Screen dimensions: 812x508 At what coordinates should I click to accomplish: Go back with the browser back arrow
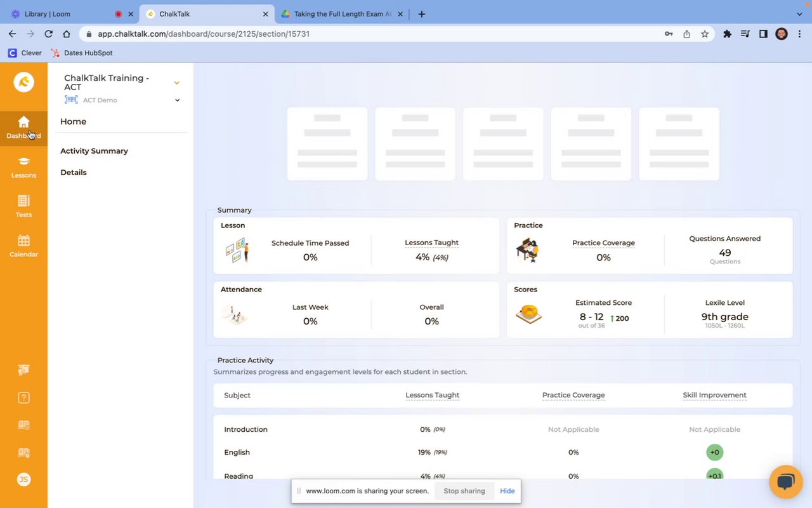coord(12,34)
